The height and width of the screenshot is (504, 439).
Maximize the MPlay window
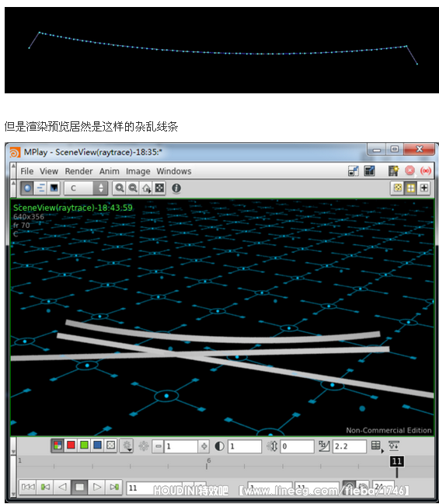point(395,149)
